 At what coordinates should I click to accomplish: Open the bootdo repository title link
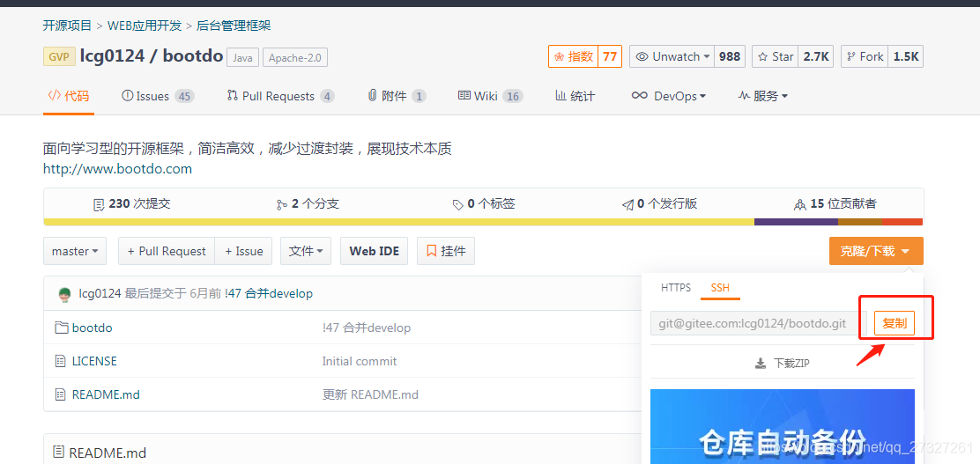point(193,56)
